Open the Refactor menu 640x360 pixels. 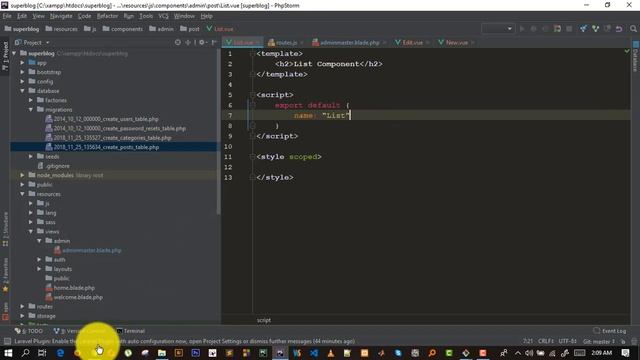coord(107,16)
